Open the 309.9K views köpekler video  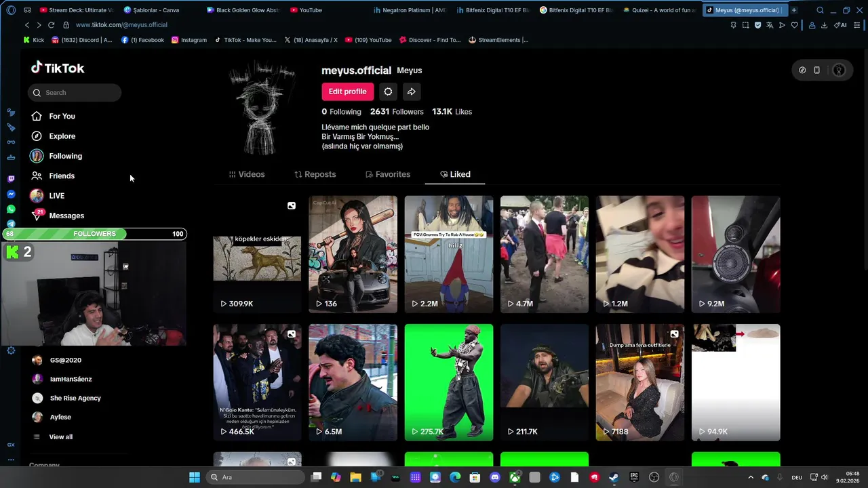click(257, 254)
